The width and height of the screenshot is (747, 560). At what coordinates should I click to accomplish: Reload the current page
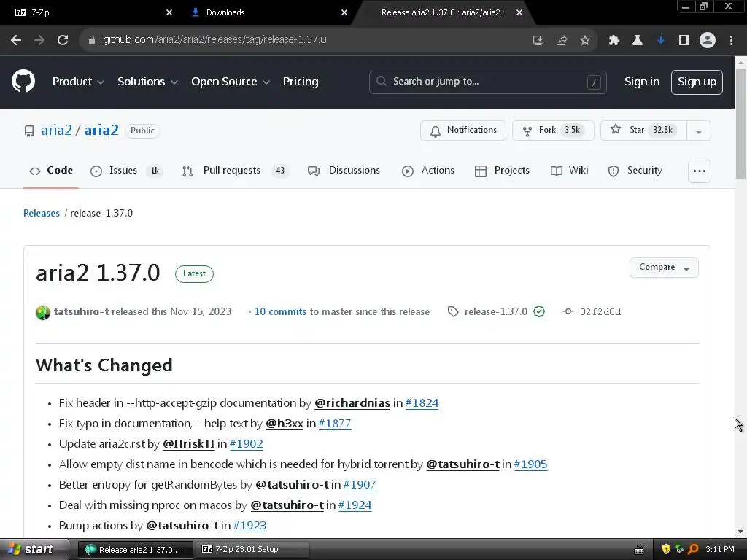(x=63, y=40)
